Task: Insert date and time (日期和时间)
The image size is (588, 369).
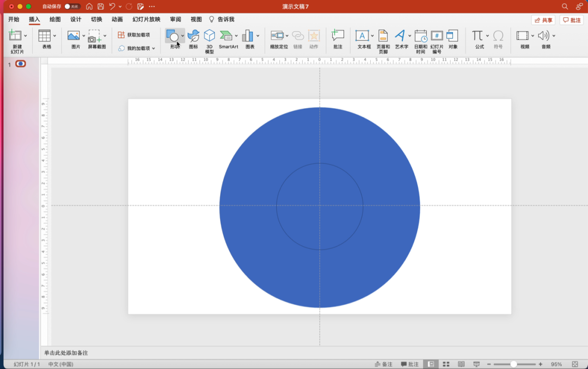Action: 420,41
